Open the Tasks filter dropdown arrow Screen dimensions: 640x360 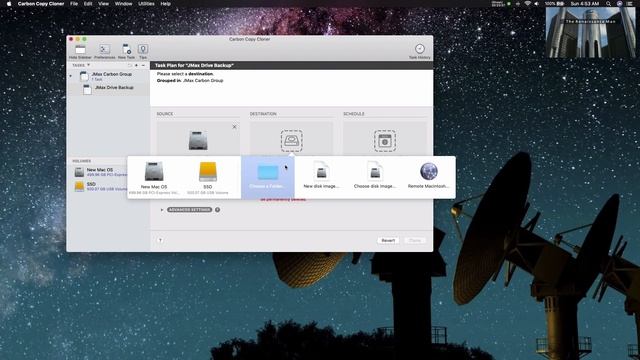tap(88, 65)
